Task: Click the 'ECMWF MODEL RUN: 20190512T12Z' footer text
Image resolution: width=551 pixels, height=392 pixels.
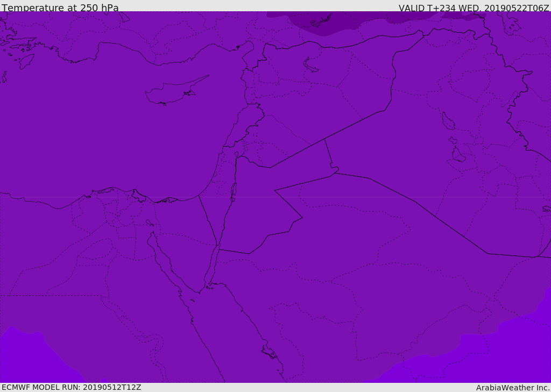Action: 72,387
